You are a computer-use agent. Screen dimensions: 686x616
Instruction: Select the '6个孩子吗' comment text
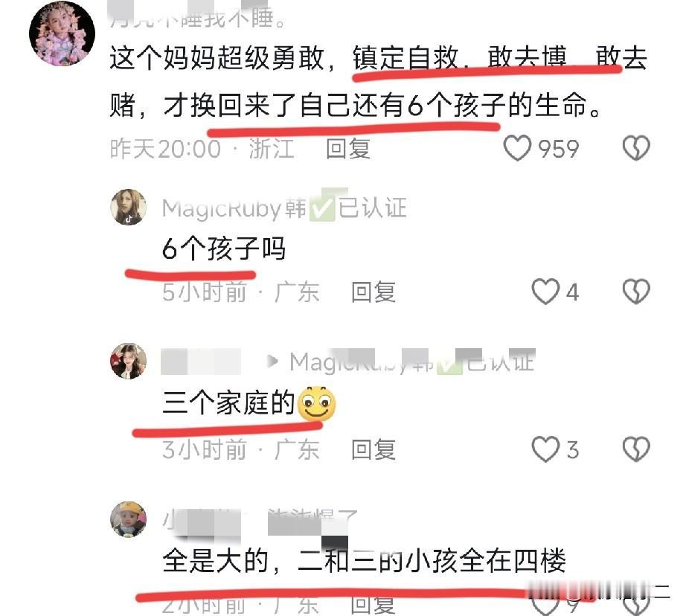click(x=223, y=248)
